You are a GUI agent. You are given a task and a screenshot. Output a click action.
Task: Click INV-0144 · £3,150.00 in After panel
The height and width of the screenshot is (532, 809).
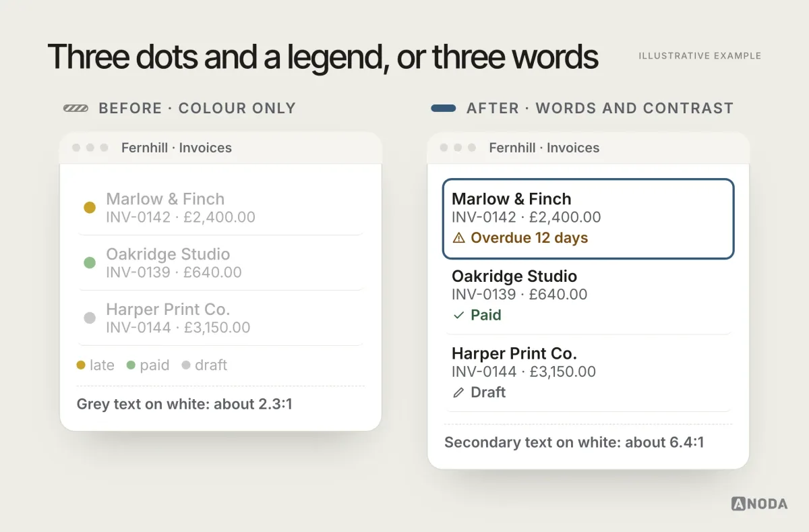click(524, 372)
